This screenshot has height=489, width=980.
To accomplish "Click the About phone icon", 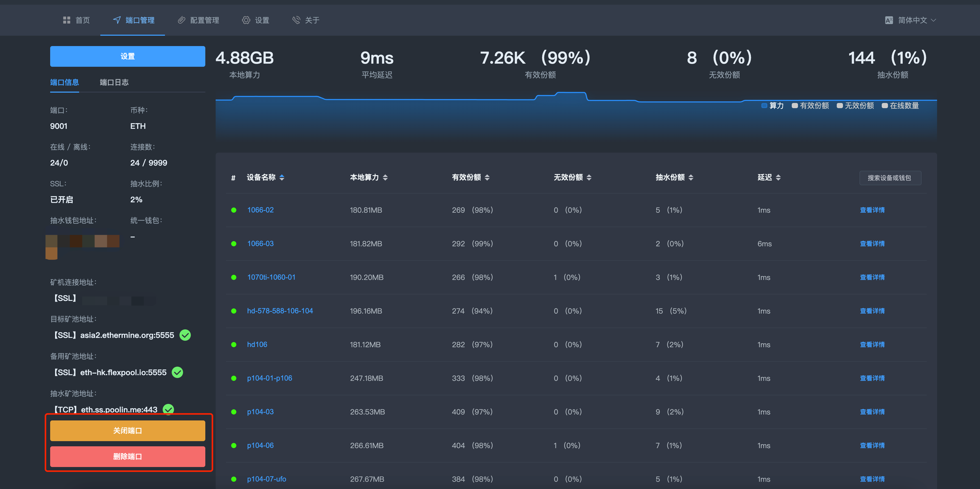I will [296, 20].
